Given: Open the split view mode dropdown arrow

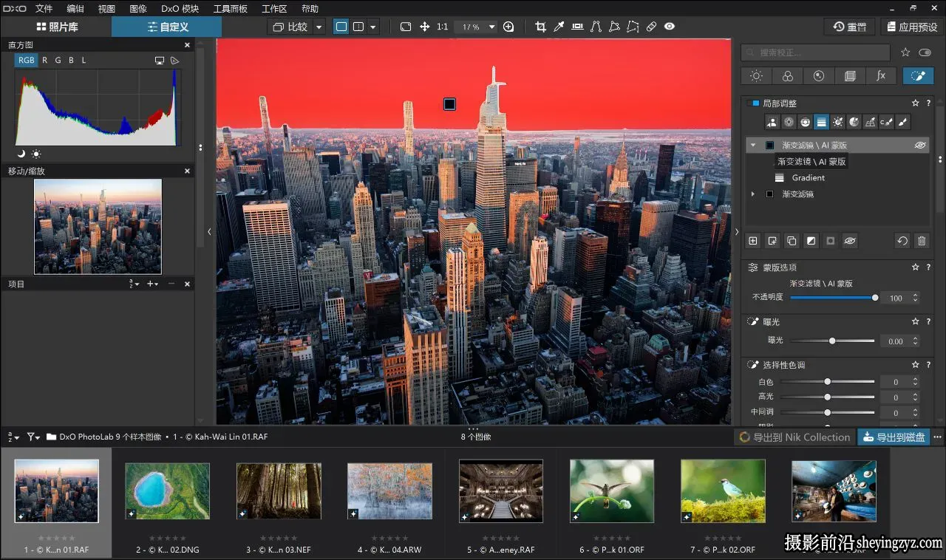Looking at the screenshot, I should pos(373,27).
